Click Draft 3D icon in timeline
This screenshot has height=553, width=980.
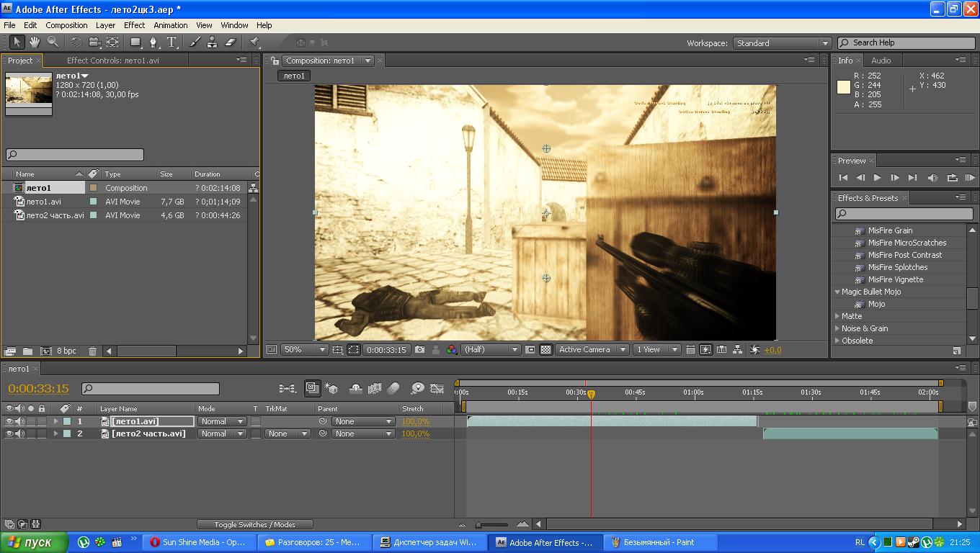pos(331,388)
